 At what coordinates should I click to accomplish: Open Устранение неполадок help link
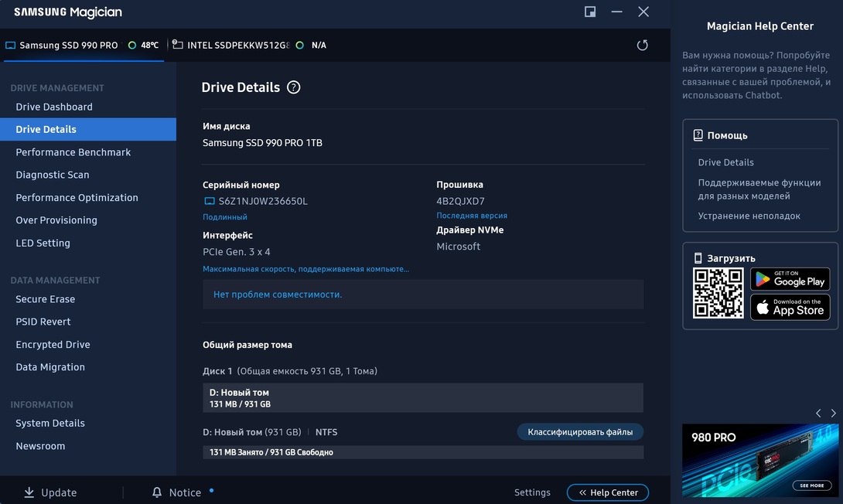click(x=749, y=216)
